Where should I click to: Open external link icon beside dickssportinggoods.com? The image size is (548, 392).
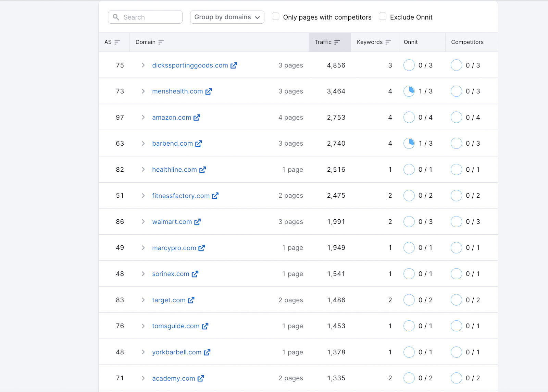(x=234, y=65)
